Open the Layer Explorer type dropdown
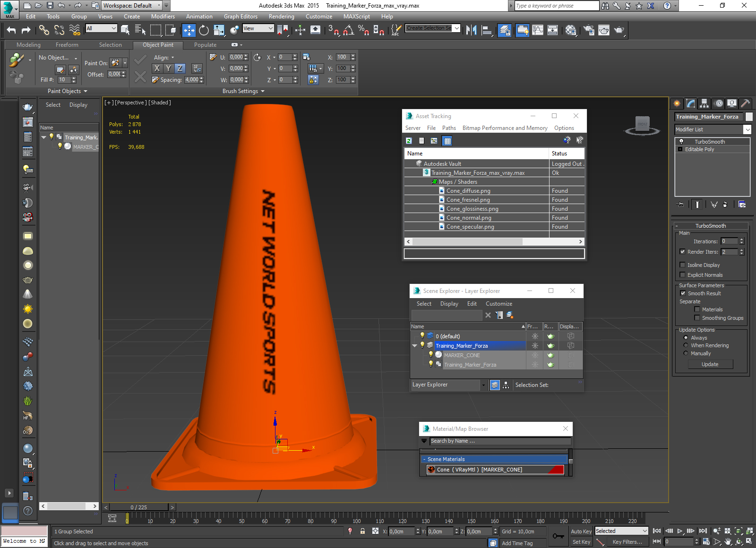This screenshot has width=756, height=548. [x=483, y=385]
